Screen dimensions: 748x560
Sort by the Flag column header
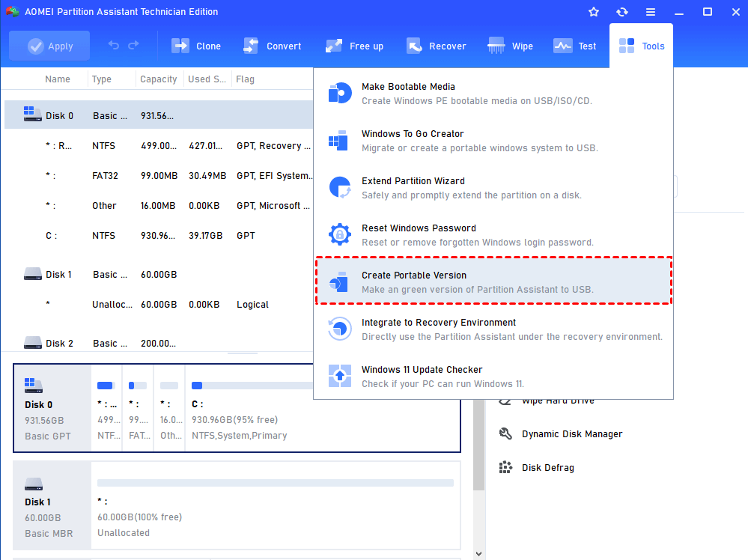245,79
